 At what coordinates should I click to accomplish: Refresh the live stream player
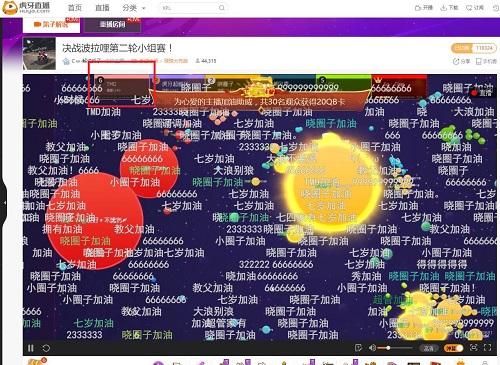tap(46, 348)
